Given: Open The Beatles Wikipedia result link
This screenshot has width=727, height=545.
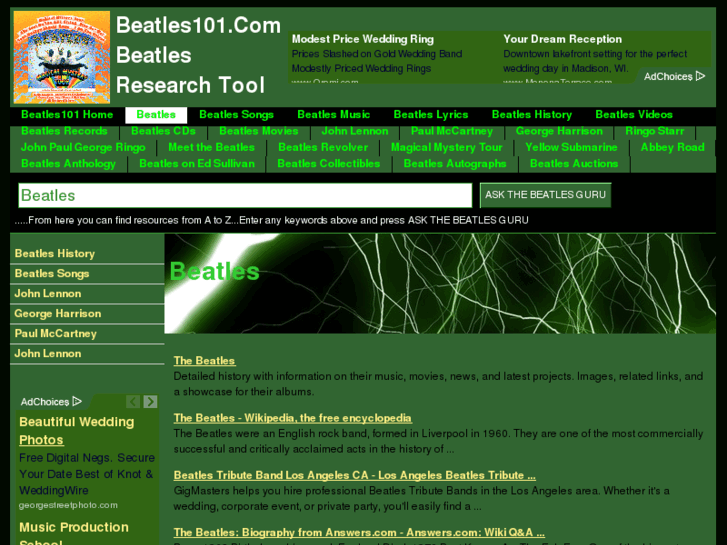Looking at the screenshot, I should [293, 418].
